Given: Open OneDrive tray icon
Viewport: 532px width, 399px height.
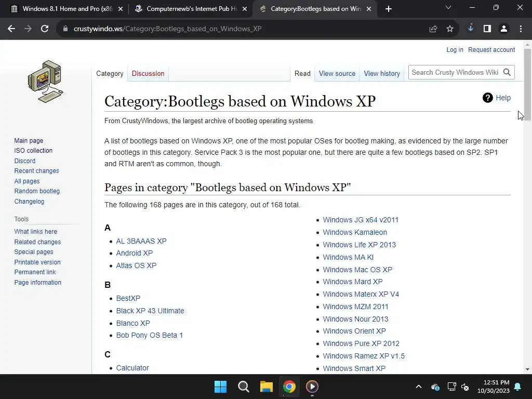Looking at the screenshot, I should (x=435, y=387).
